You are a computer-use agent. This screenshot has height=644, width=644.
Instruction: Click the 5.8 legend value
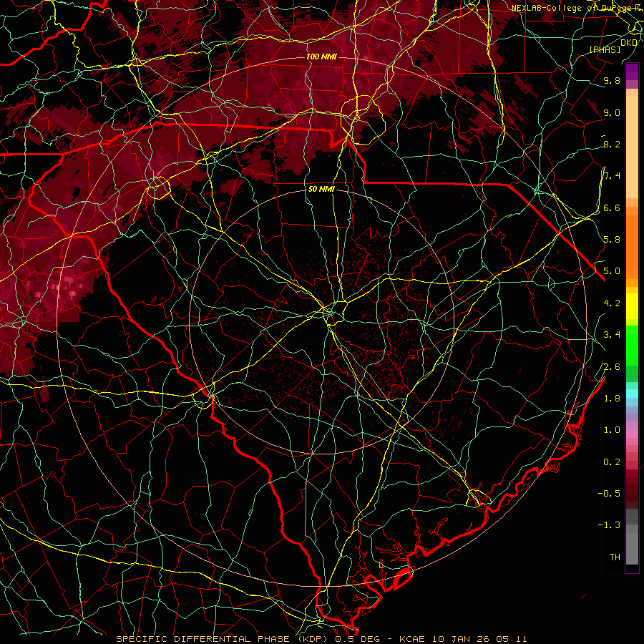click(x=612, y=240)
